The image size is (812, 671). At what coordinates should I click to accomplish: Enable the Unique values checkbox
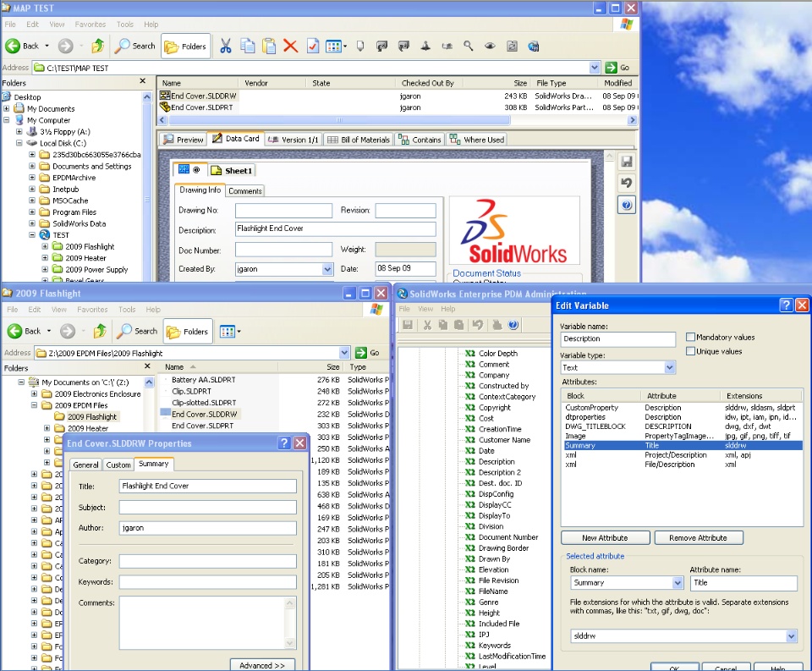pos(690,351)
